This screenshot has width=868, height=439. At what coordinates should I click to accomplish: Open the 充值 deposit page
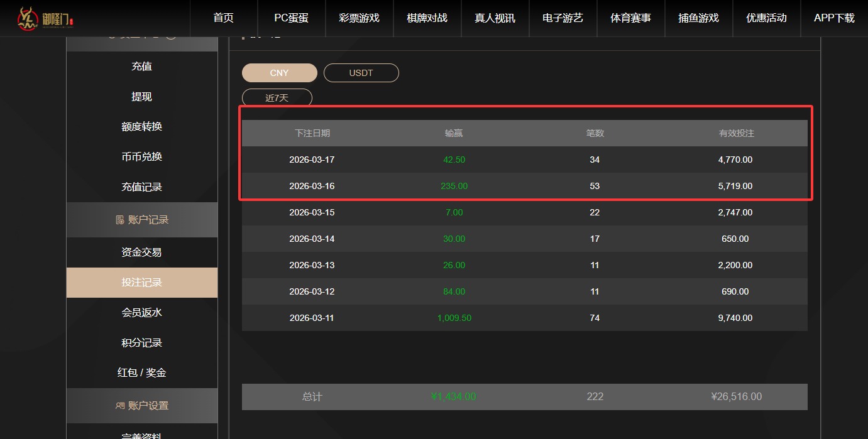[x=141, y=66]
